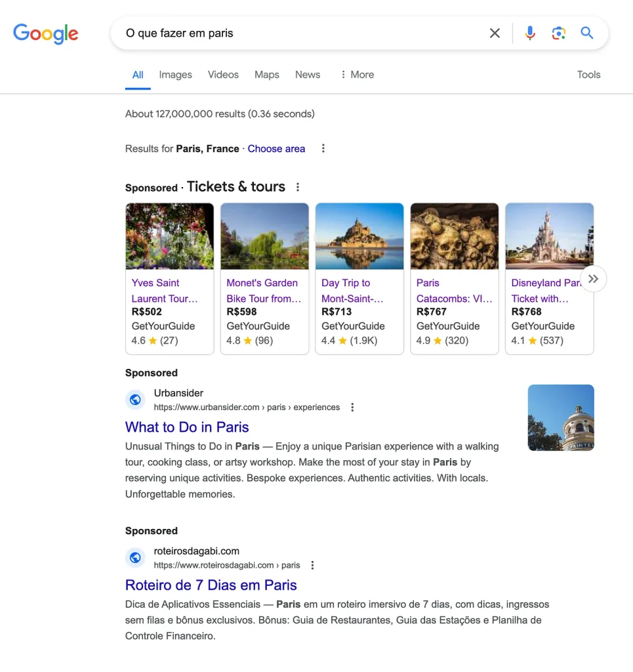The width and height of the screenshot is (633, 672).
Task: Switch to the News tab
Action: pyautogui.click(x=308, y=75)
